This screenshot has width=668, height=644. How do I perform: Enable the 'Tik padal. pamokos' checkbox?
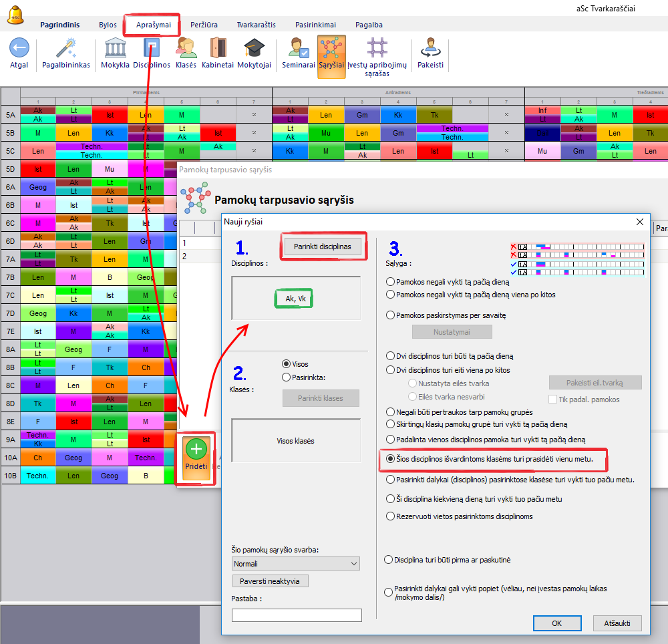(552, 399)
